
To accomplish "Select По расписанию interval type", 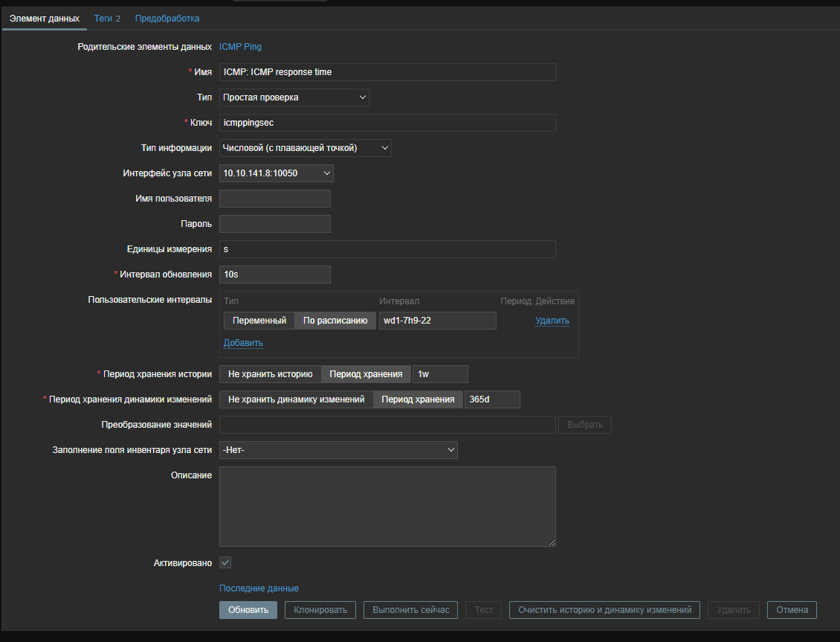I will [335, 321].
